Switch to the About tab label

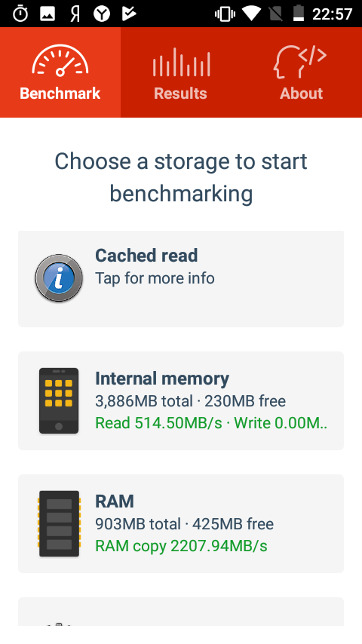pyautogui.click(x=301, y=94)
